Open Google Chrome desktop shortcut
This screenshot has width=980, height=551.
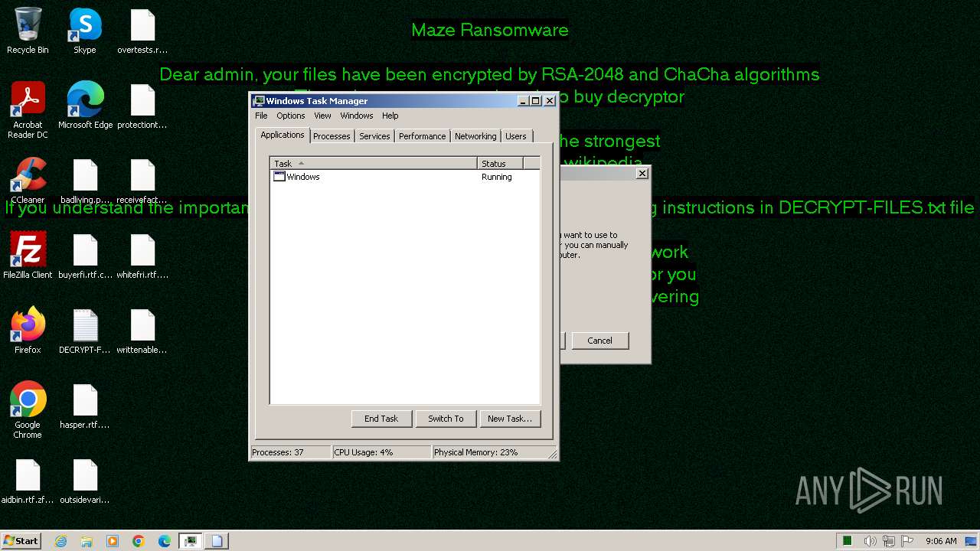(x=28, y=410)
